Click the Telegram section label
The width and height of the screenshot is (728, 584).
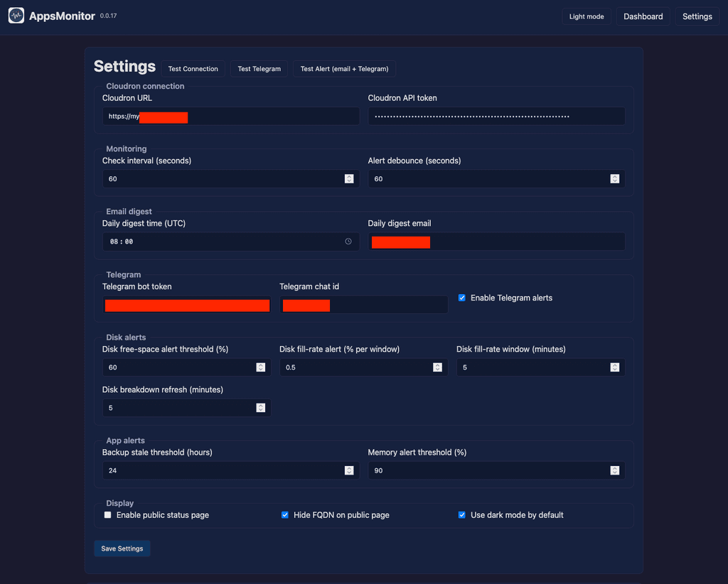(x=123, y=274)
